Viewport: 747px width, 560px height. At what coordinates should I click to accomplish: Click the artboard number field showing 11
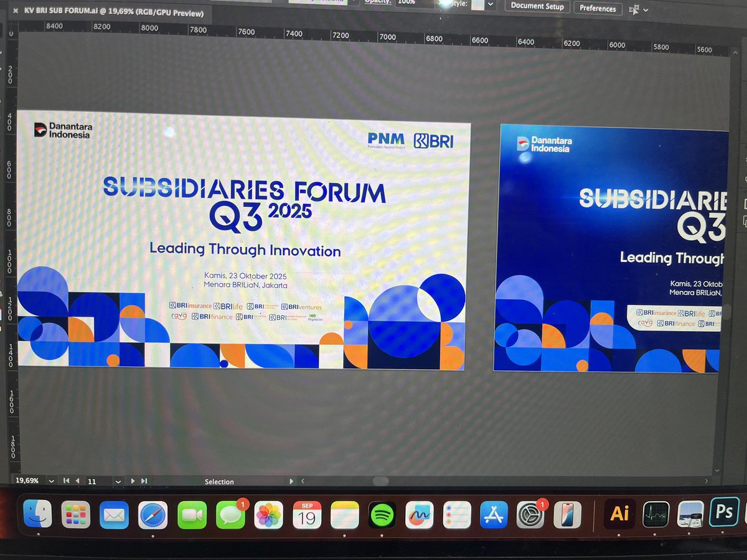pyautogui.click(x=98, y=481)
